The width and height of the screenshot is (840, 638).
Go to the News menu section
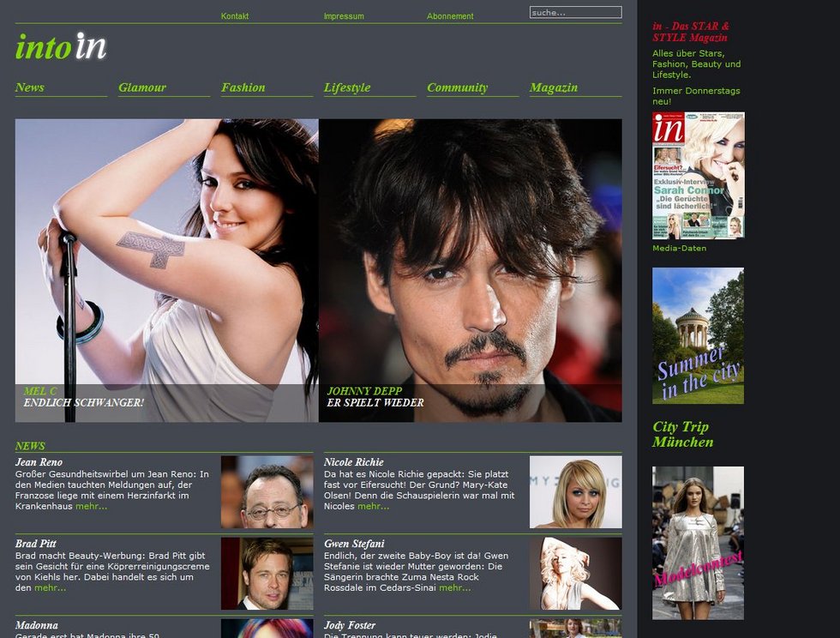(30, 87)
